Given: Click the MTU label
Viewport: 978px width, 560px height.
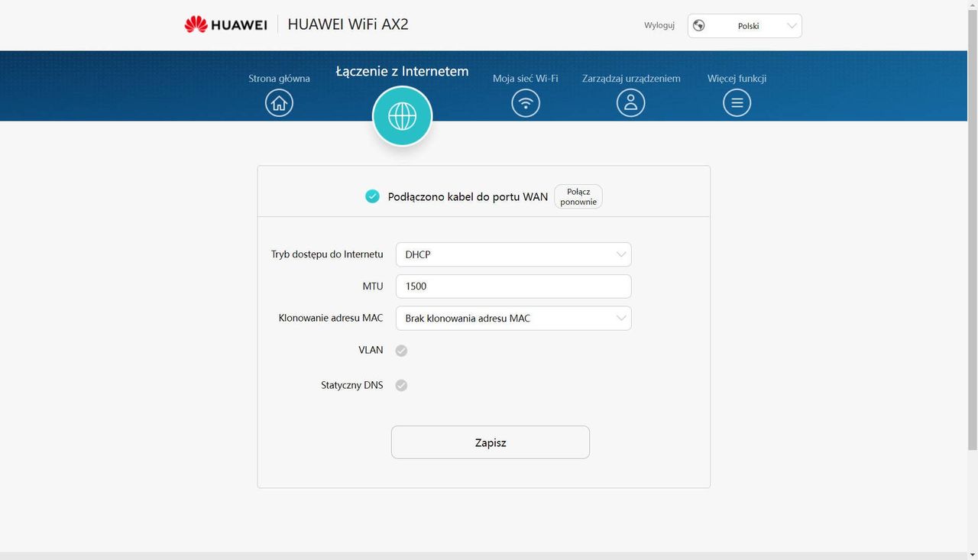Looking at the screenshot, I should tap(373, 286).
